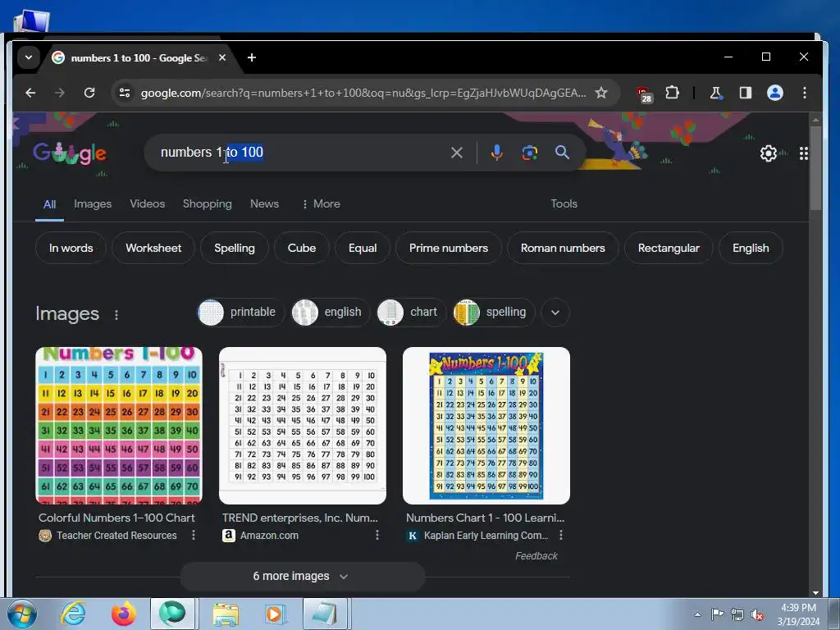Open the Chrome profile avatar

tap(774, 93)
